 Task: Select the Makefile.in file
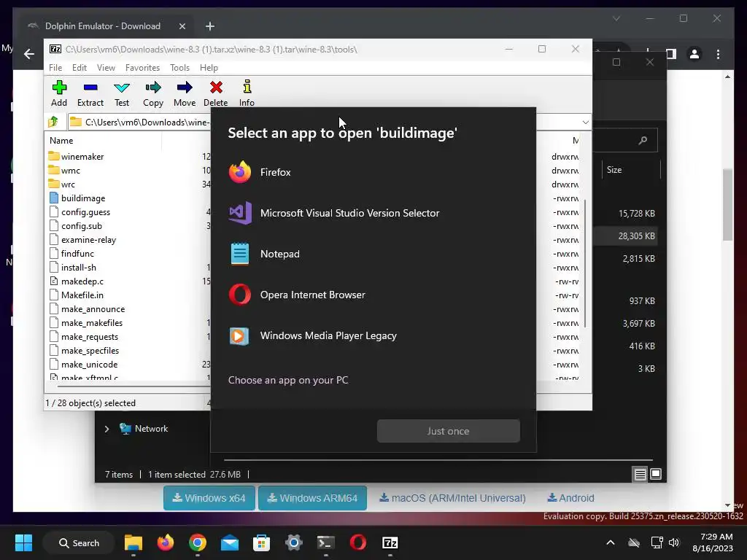click(77, 295)
